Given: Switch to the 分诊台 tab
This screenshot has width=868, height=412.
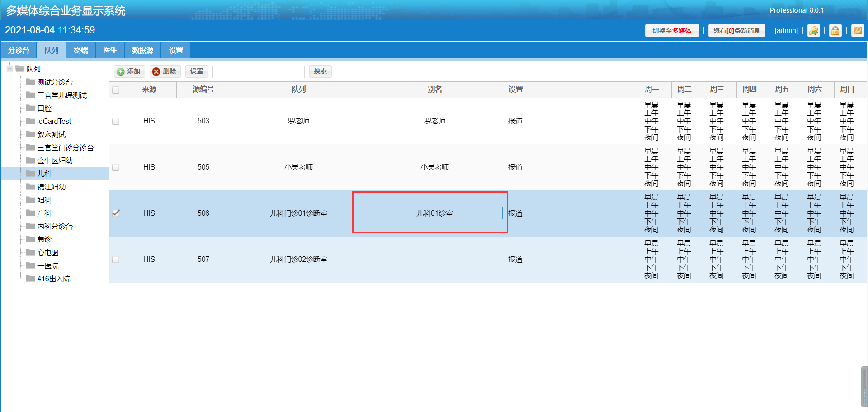Looking at the screenshot, I should pos(19,50).
